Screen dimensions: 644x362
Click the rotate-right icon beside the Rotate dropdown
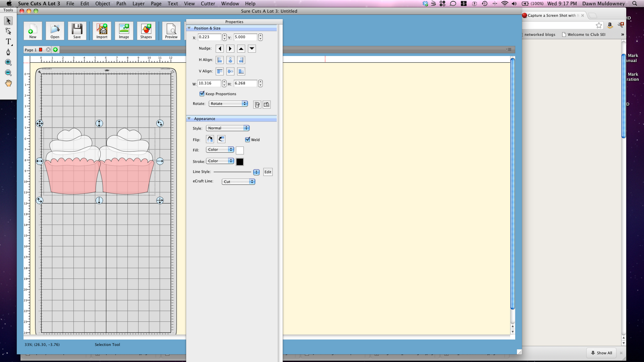coord(266,104)
